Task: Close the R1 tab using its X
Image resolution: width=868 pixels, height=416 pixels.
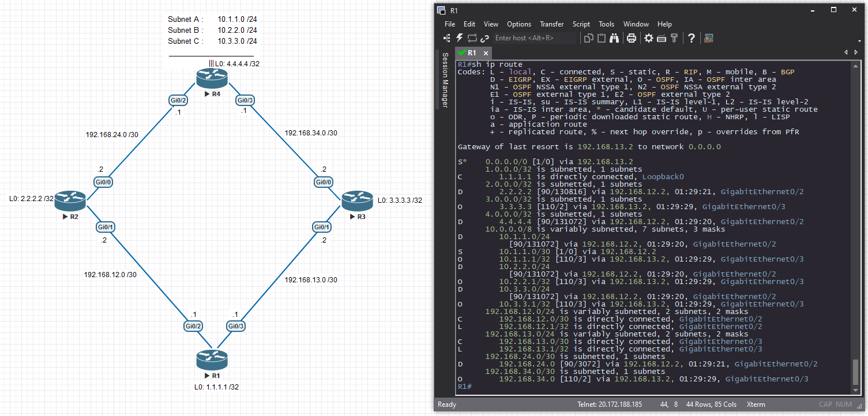Action: click(486, 53)
